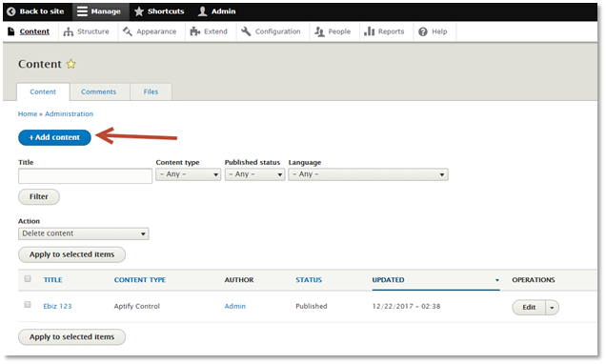606x364 pixels.
Task: Sort table by Updated column header
Action: [388, 280]
